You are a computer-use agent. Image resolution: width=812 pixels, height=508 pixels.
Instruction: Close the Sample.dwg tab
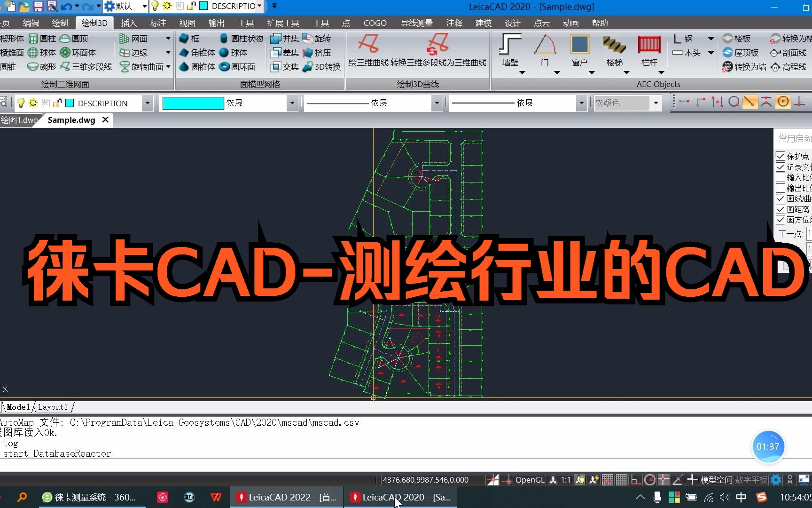(105, 119)
